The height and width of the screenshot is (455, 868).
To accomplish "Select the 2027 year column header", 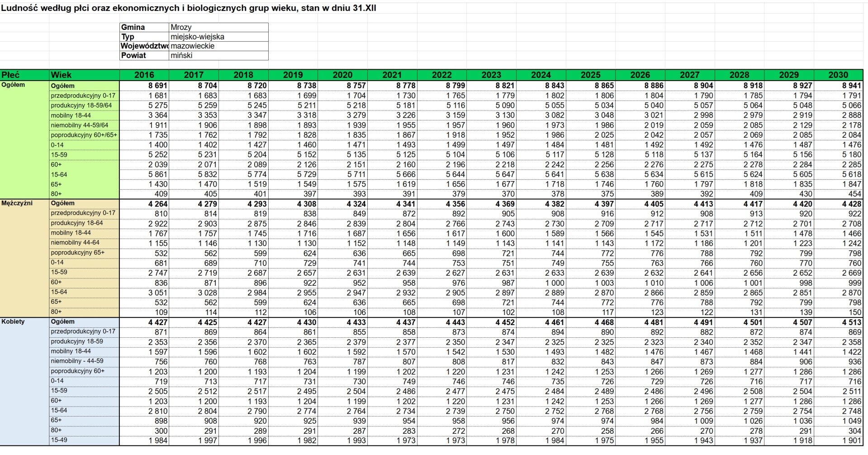I will coord(690,75).
